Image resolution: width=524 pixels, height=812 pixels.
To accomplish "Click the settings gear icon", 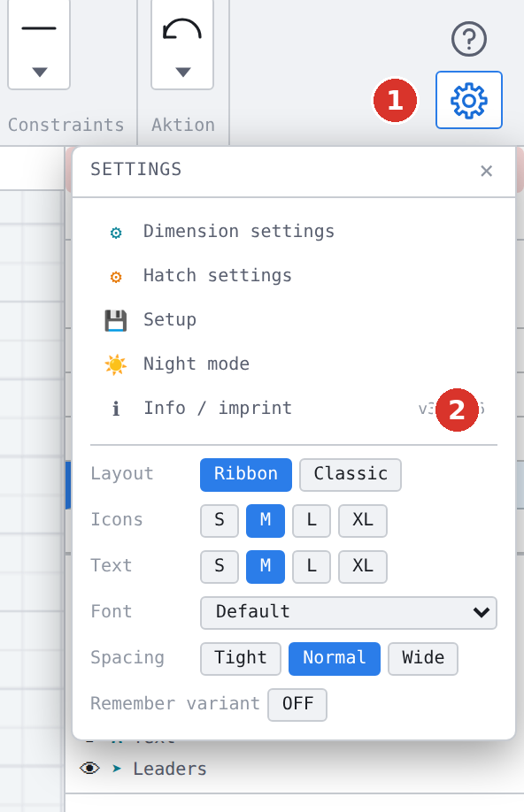I will click(x=468, y=100).
